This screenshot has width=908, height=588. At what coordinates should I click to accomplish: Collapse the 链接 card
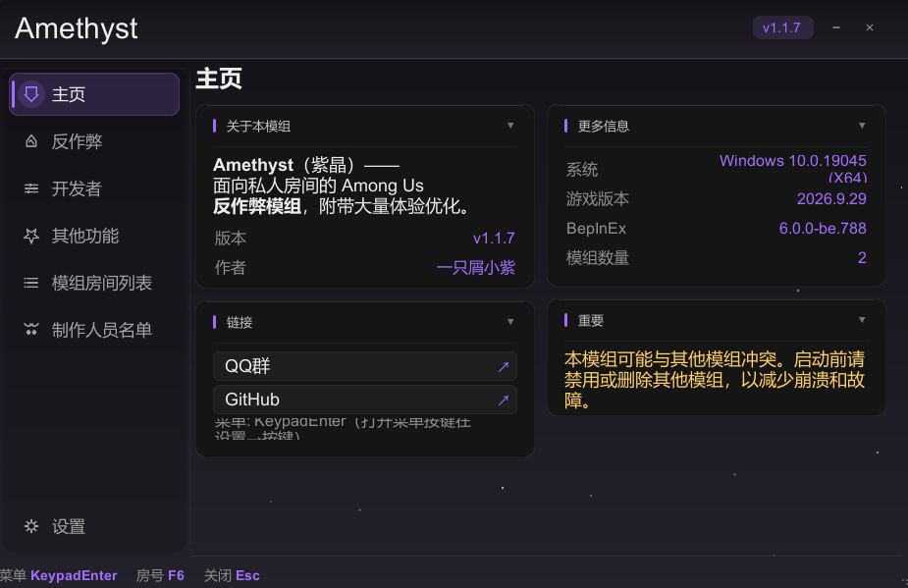510,322
